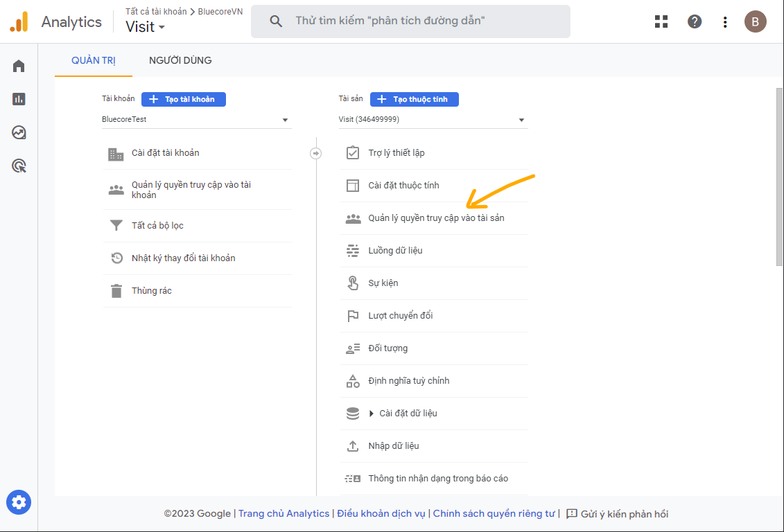
Task: Open the Explore icon in sidebar
Action: pos(19,132)
